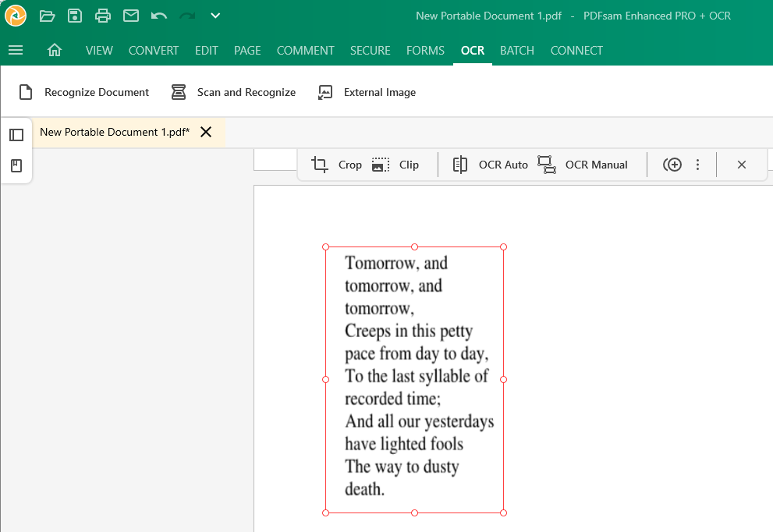773x532 pixels.
Task: Click the line 'have lighted fools'
Action: pyautogui.click(x=404, y=444)
